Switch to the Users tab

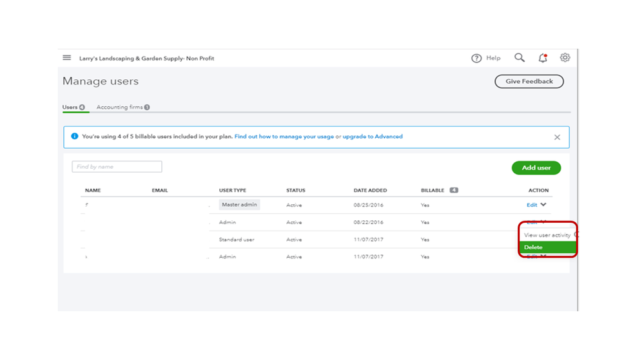[73, 107]
